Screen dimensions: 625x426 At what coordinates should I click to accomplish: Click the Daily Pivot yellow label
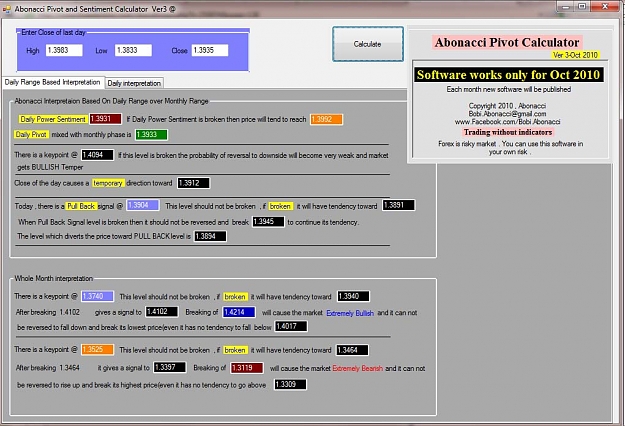(x=31, y=134)
